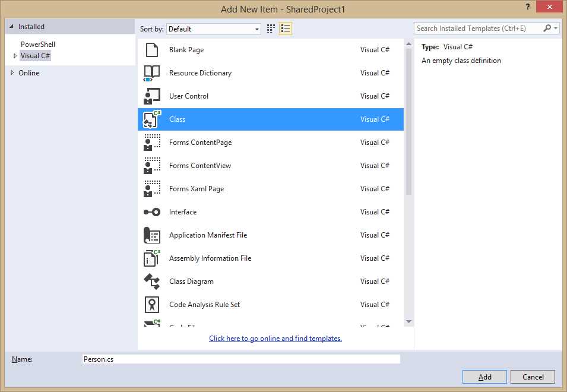
Task: Click the Name input field
Action: (x=241, y=359)
